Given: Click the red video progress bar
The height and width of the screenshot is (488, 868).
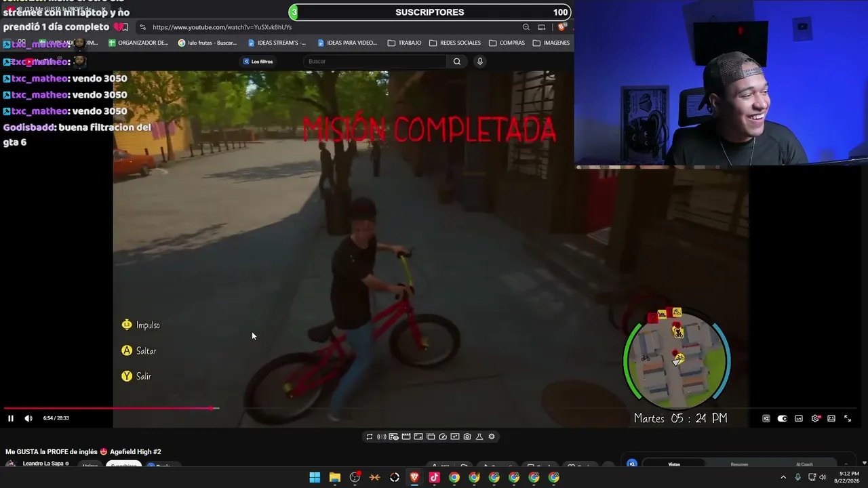Looking at the screenshot, I should point(110,408).
